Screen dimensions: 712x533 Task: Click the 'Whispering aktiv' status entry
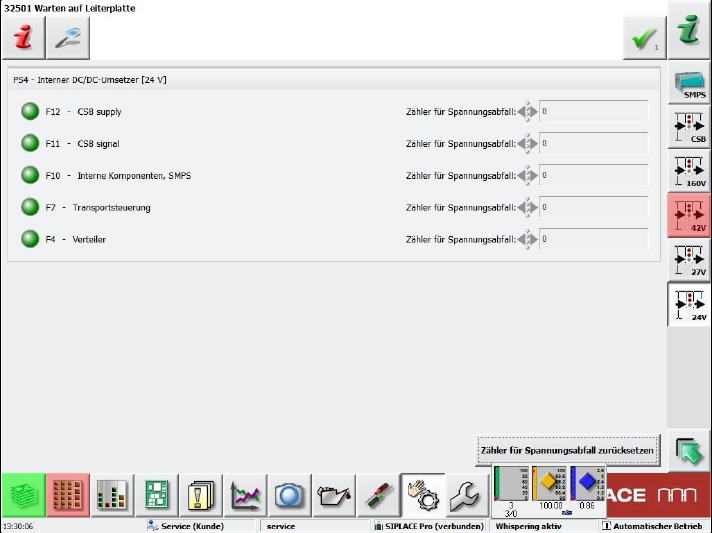tap(529, 526)
